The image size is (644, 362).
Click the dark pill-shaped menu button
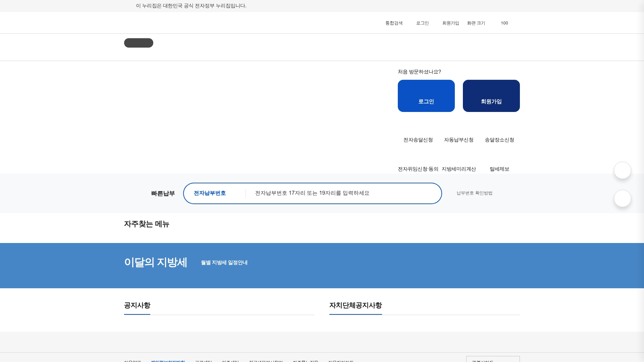(x=139, y=43)
